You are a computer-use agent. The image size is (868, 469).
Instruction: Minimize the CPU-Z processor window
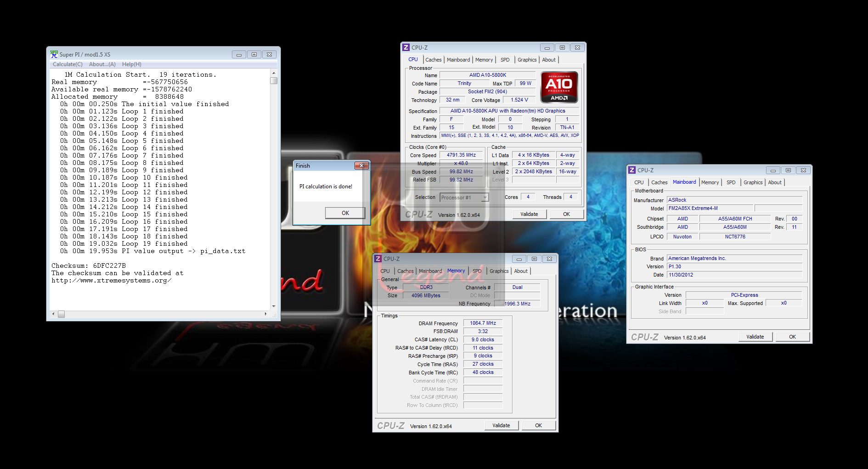click(547, 47)
